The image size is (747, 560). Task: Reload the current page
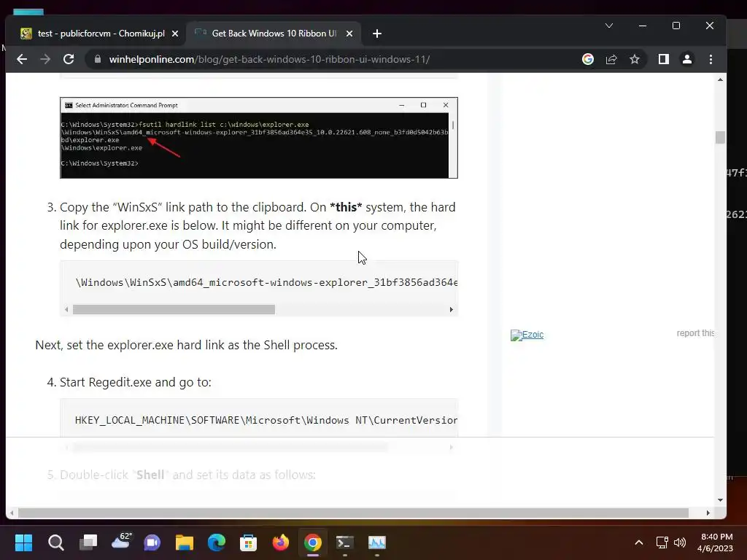pyautogui.click(x=69, y=59)
